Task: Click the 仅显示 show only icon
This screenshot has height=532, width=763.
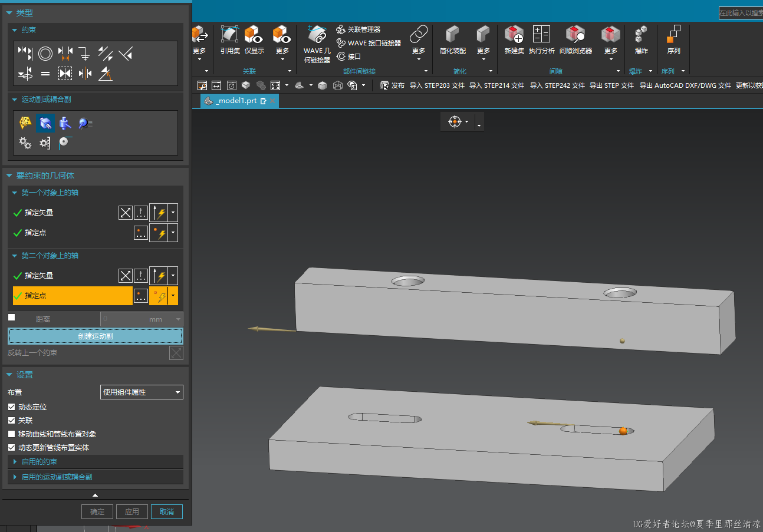Action: 254,40
